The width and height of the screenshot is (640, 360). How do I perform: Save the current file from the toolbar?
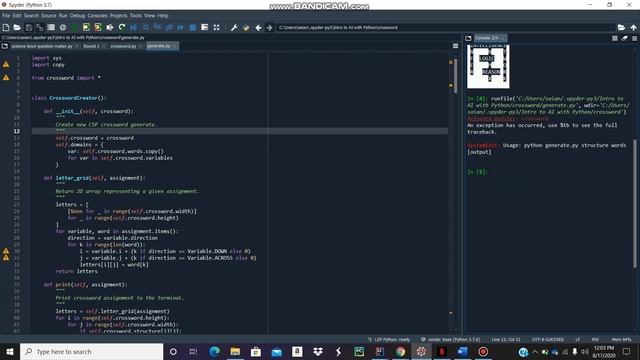point(29,27)
